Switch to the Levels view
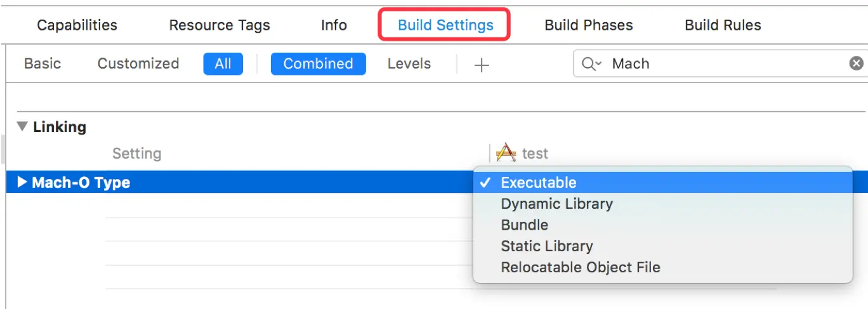The image size is (868, 309). (x=409, y=63)
